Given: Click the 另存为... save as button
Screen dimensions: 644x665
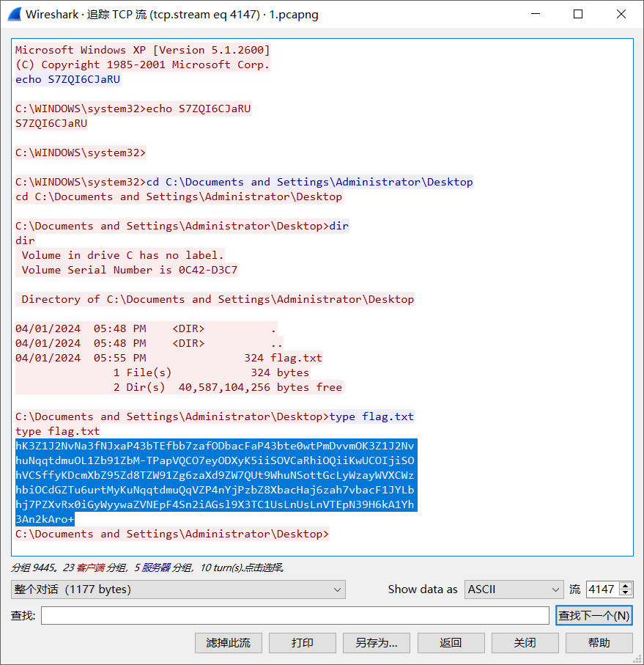Looking at the screenshot, I should [x=377, y=643].
